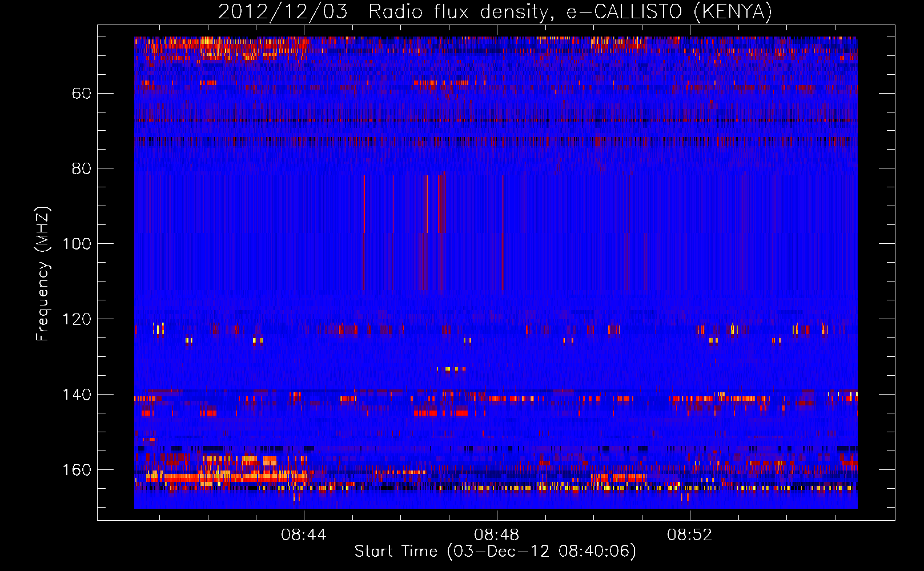Click the plot title 'Radio flux density, e-CALLISTO (KENYA)'
924x571 pixels.
[x=570, y=11]
